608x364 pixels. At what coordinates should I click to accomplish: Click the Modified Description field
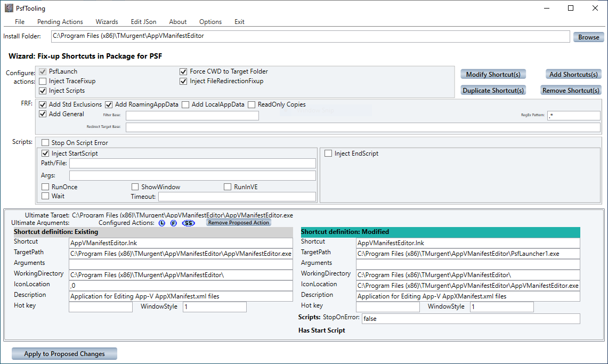(468, 296)
